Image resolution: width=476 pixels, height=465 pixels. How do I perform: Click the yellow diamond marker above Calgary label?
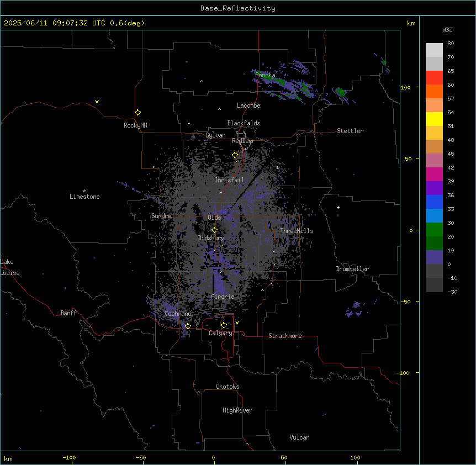click(224, 325)
